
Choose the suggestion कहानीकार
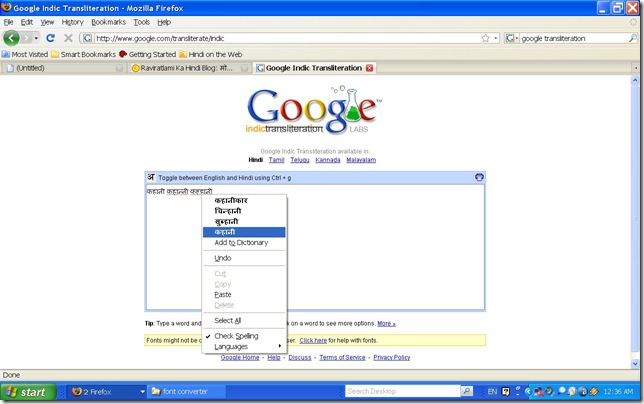point(244,200)
